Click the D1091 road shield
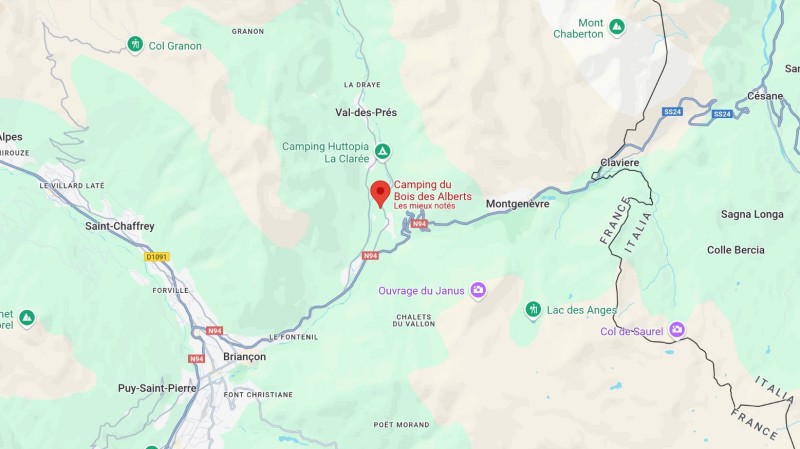The height and width of the screenshot is (449, 800). tap(157, 257)
